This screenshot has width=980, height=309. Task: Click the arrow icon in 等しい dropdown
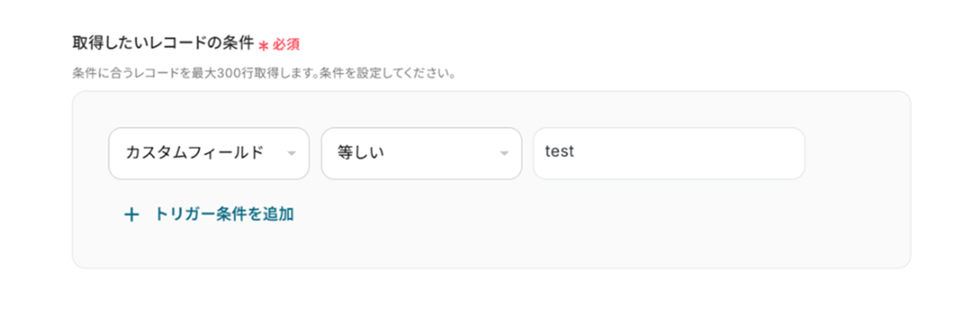tap(504, 153)
